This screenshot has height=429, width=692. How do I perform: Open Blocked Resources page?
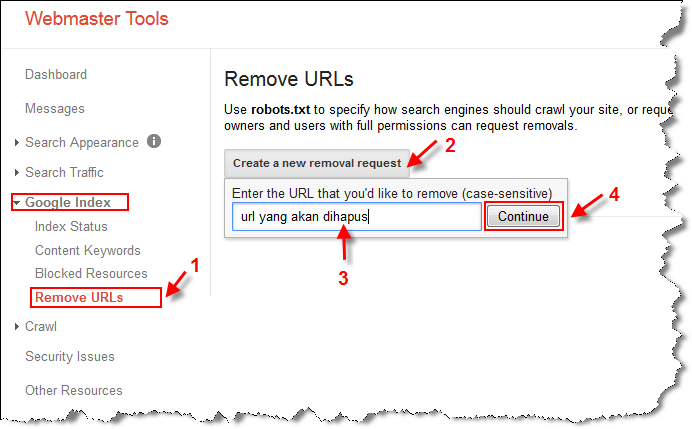coord(91,274)
